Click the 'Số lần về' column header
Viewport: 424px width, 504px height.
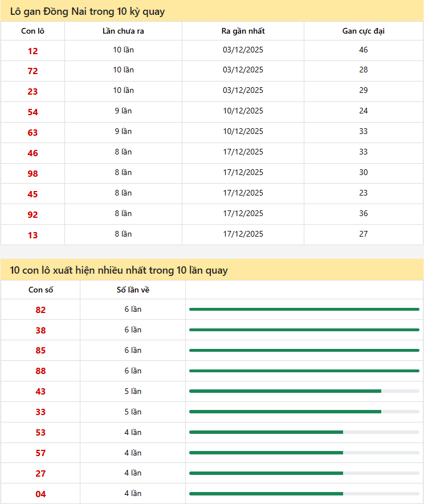point(133,290)
